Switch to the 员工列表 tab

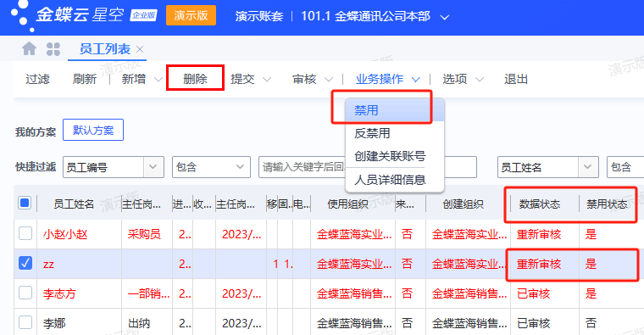pyautogui.click(x=105, y=49)
